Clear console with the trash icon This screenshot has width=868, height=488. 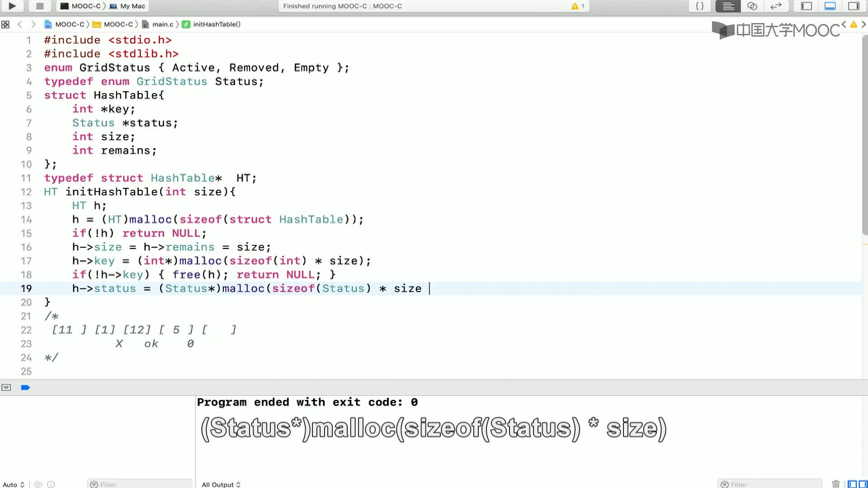click(836, 484)
